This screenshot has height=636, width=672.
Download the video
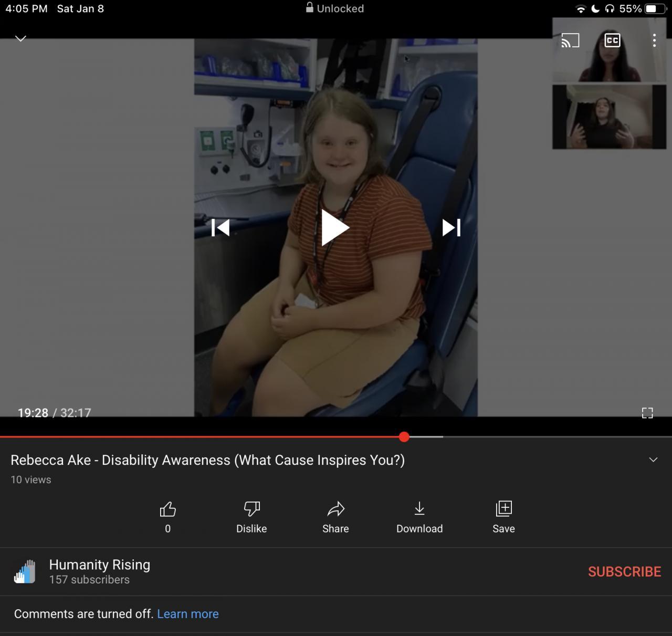tap(419, 517)
